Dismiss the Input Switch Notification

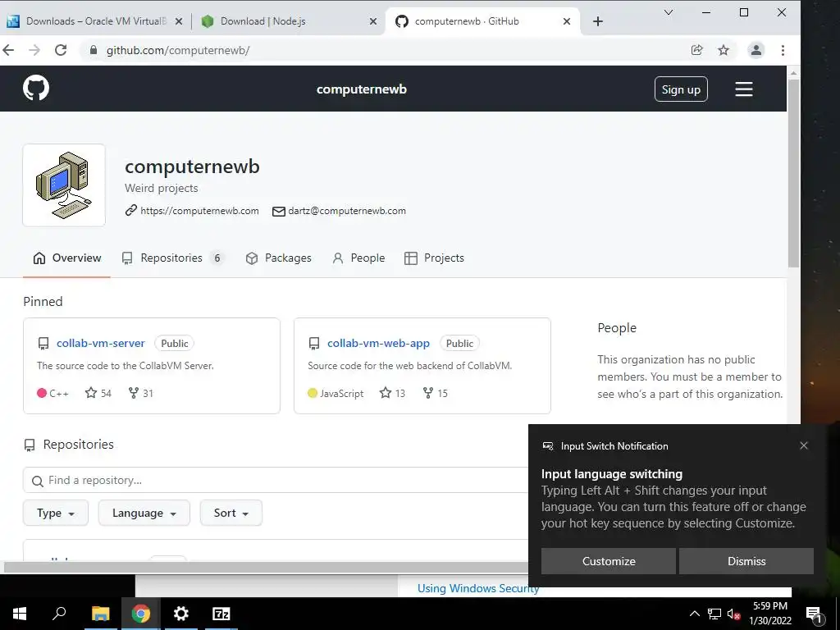[746, 561]
